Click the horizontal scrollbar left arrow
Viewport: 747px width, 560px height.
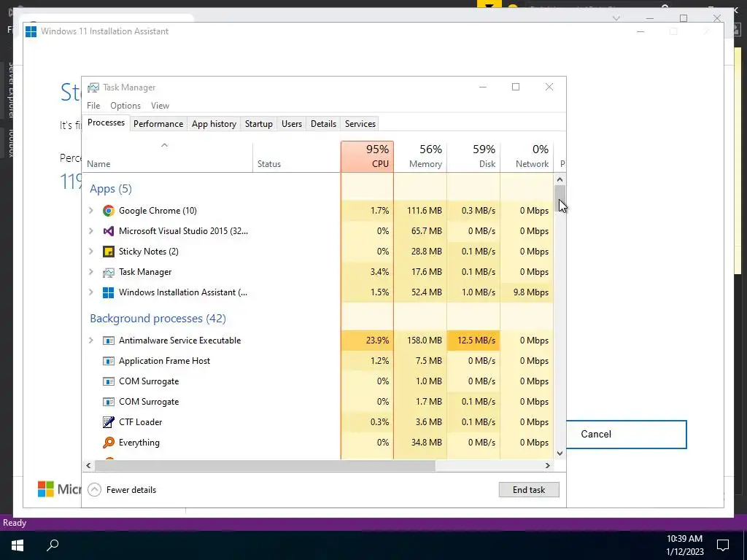[88, 465]
